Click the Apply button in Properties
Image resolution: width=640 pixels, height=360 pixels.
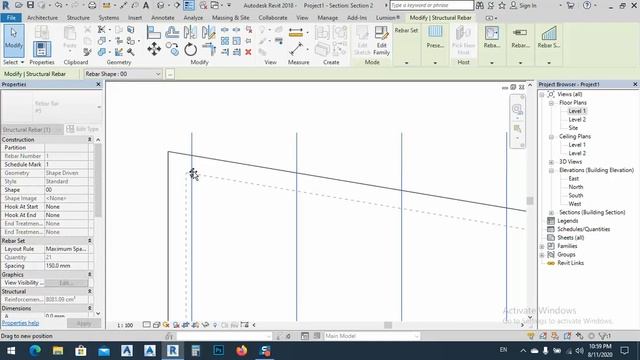click(84, 323)
